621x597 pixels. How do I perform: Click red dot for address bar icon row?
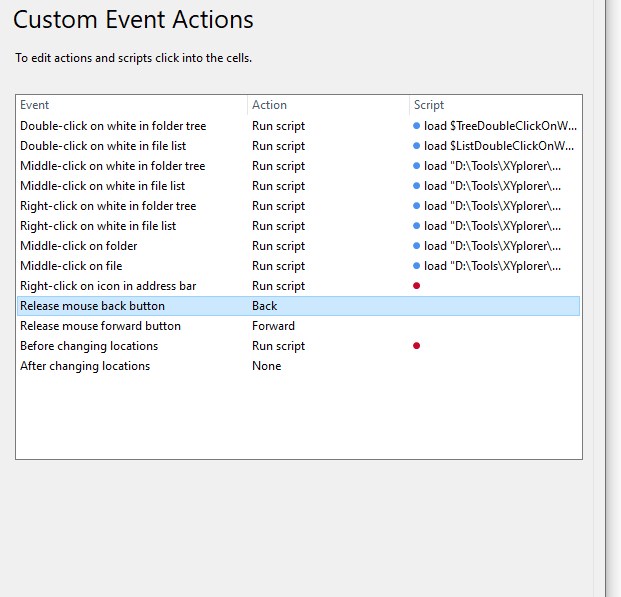point(416,286)
